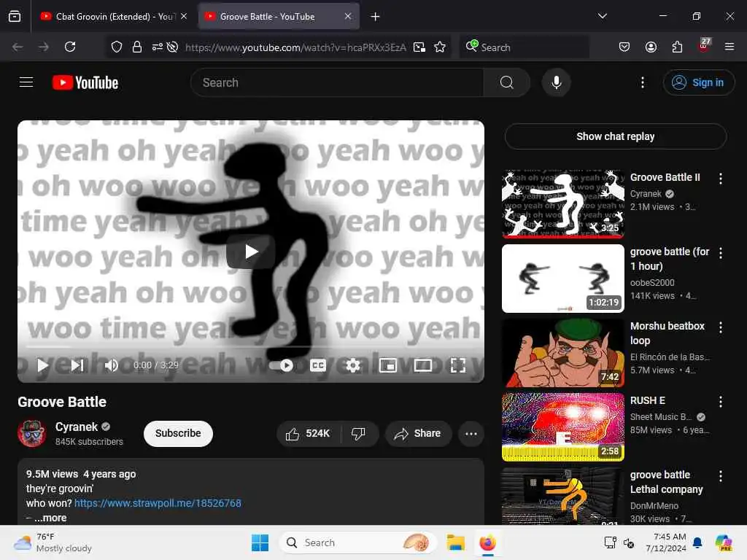747x560 pixels.
Task: Open options menu for Groove Battle II
Action: pyautogui.click(x=720, y=179)
